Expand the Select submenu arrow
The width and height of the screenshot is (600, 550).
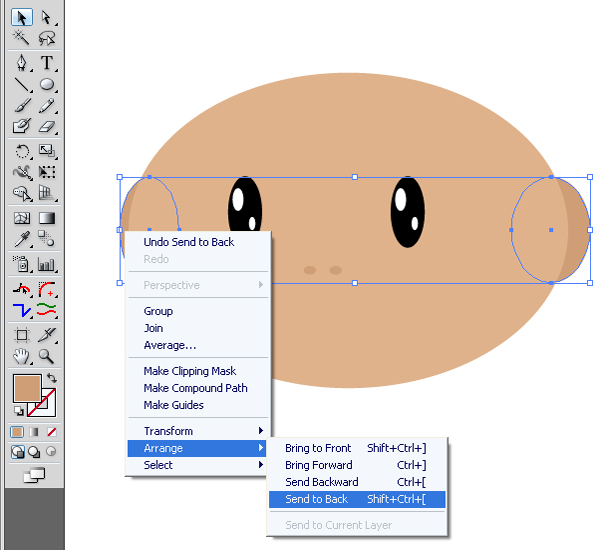[x=261, y=465]
